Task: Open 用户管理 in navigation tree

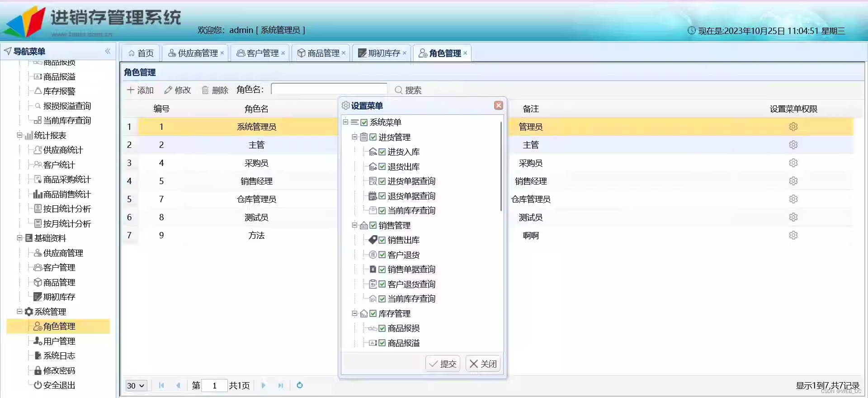Action: coord(59,341)
